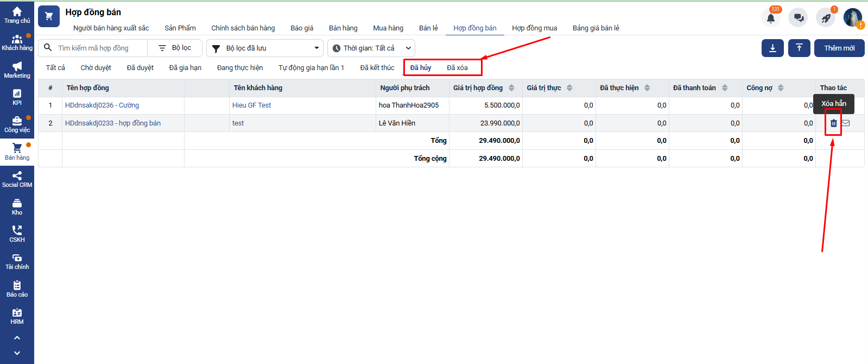Click the upload import button
Screen dimensions: 868x364
[x=799, y=48]
